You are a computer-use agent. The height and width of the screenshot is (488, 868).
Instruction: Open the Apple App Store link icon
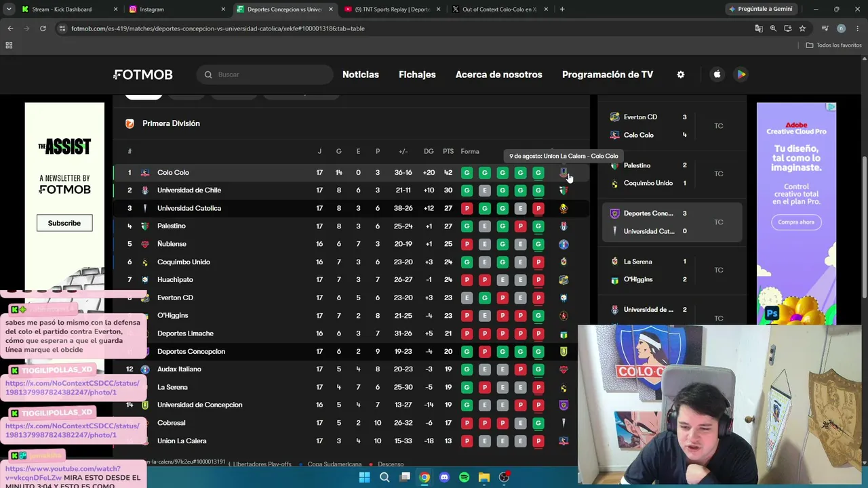pos(717,75)
